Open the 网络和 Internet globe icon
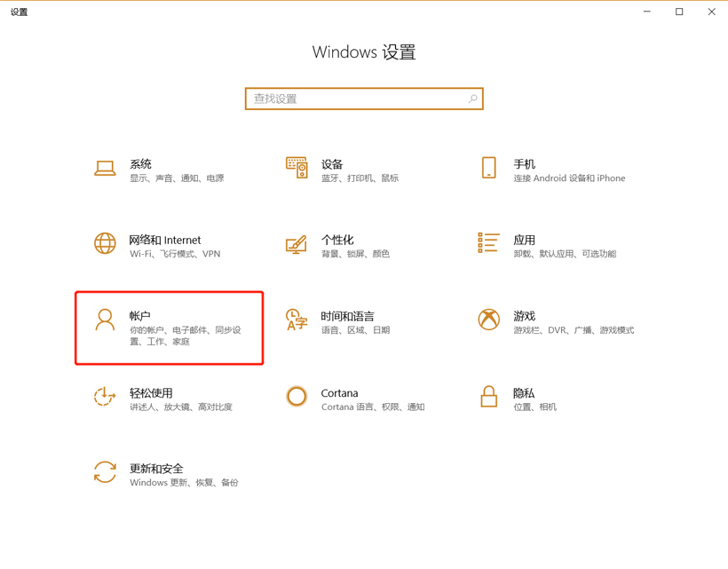Screen dimensions: 728x569 pos(105,243)
